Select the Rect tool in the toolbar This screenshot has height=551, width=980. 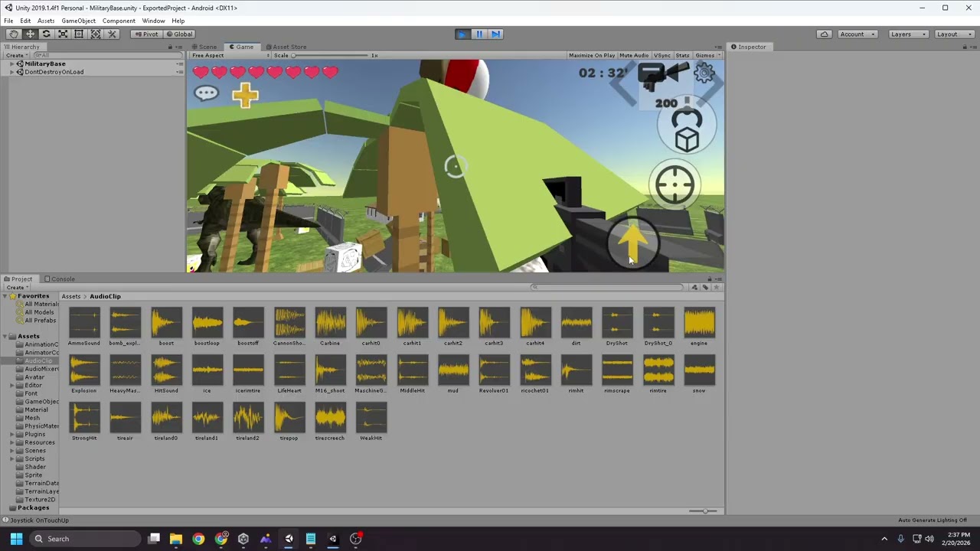pyautogui.click(x=79, y=34)
